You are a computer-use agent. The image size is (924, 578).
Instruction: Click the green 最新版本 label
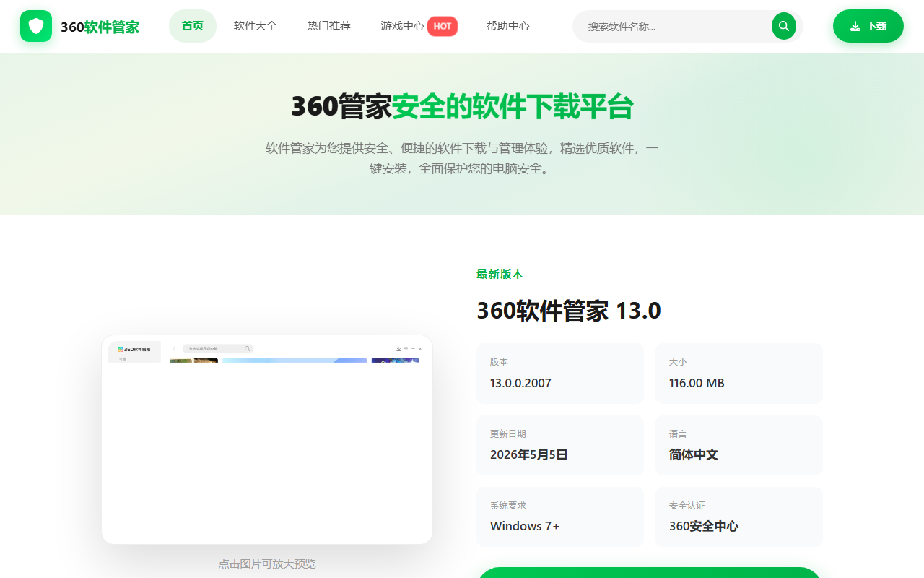pyautogui.click(x=500, y=275)
